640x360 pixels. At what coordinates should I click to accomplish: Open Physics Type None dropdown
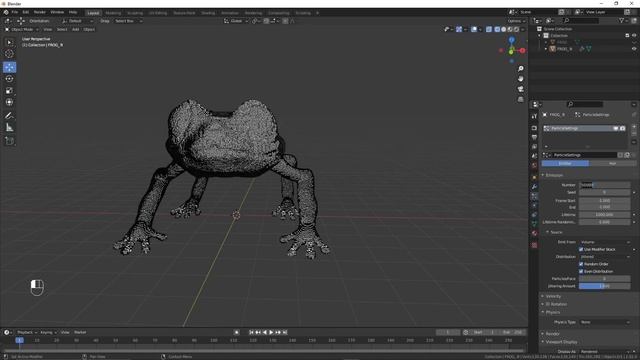tap(605, 322)
